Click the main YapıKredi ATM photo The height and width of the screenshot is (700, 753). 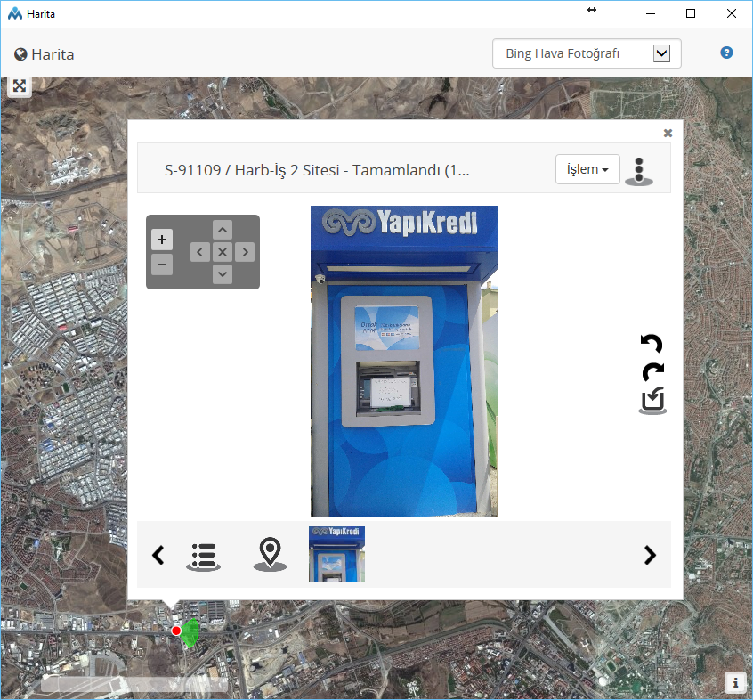[x=404, y=362]
